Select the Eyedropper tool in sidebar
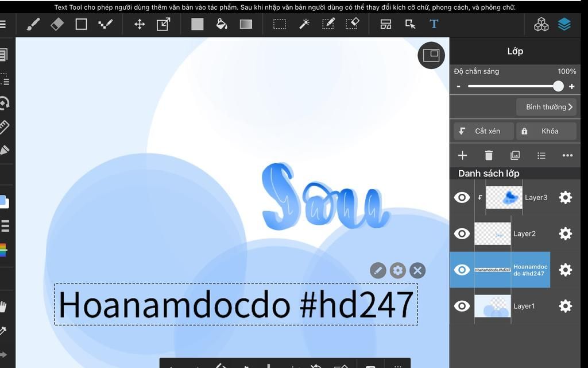 coord(3,331)
